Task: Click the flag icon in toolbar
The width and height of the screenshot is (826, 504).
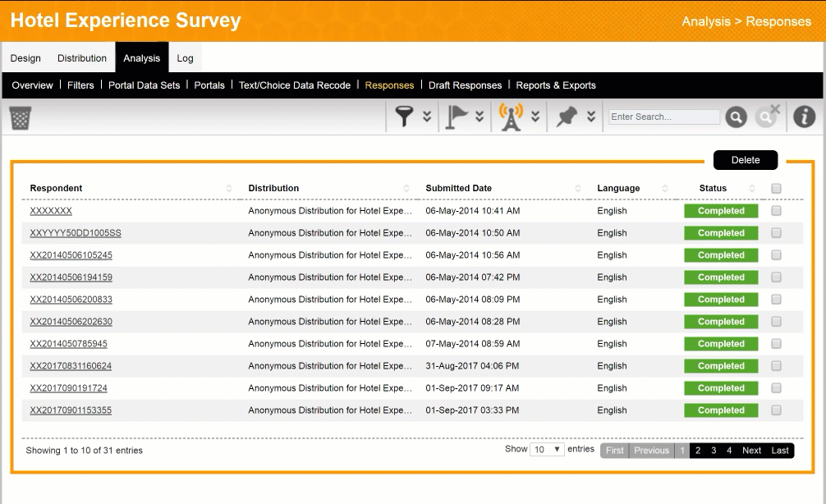Action: coord(457,117)
